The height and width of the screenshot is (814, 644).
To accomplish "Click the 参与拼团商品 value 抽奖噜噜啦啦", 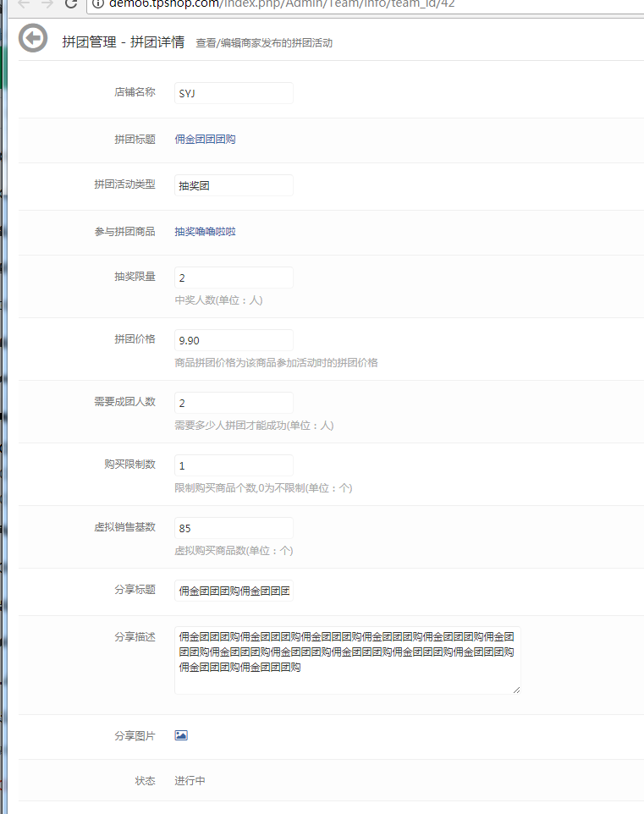I will 205,232.
